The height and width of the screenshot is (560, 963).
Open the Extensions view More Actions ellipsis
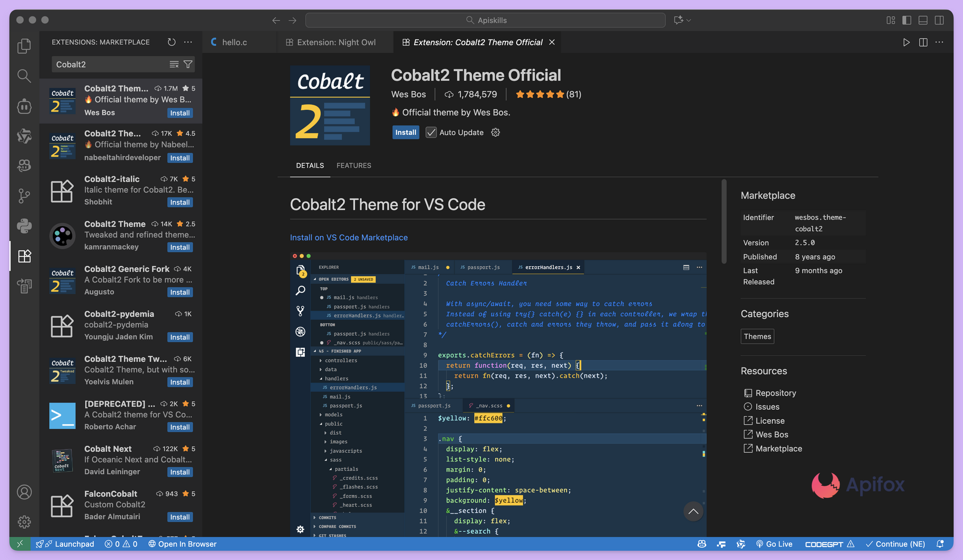click(x=188, y=42)
